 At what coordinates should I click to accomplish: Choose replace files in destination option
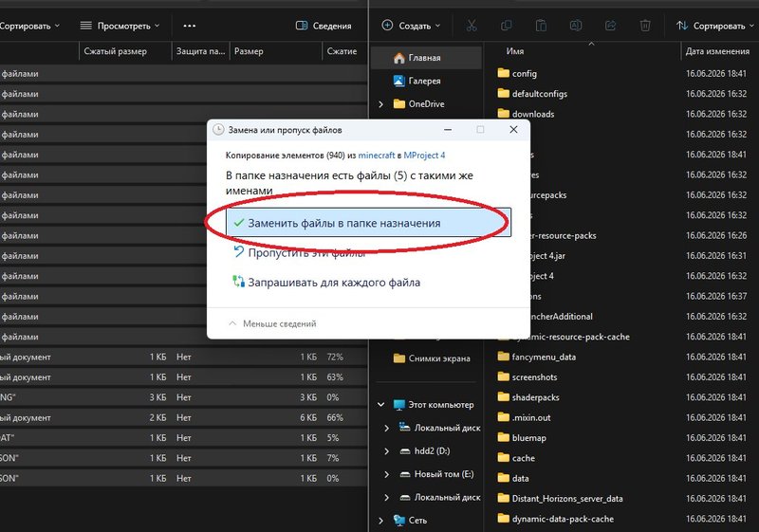pyautogui.click(x=368, y=223)
